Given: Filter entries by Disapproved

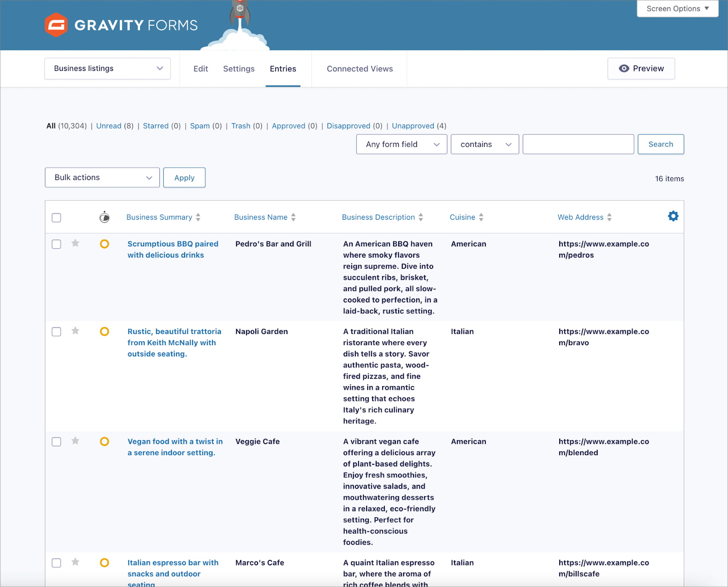Looking at the screenshot, I should point(349,126).
